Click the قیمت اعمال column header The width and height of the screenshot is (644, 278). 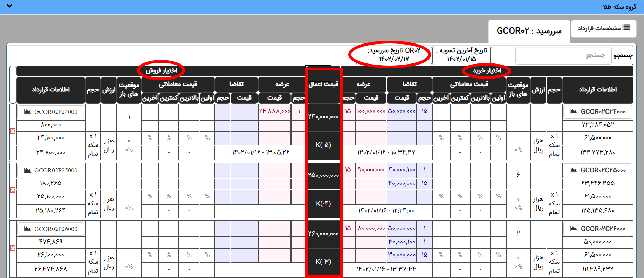click(323, 84)
